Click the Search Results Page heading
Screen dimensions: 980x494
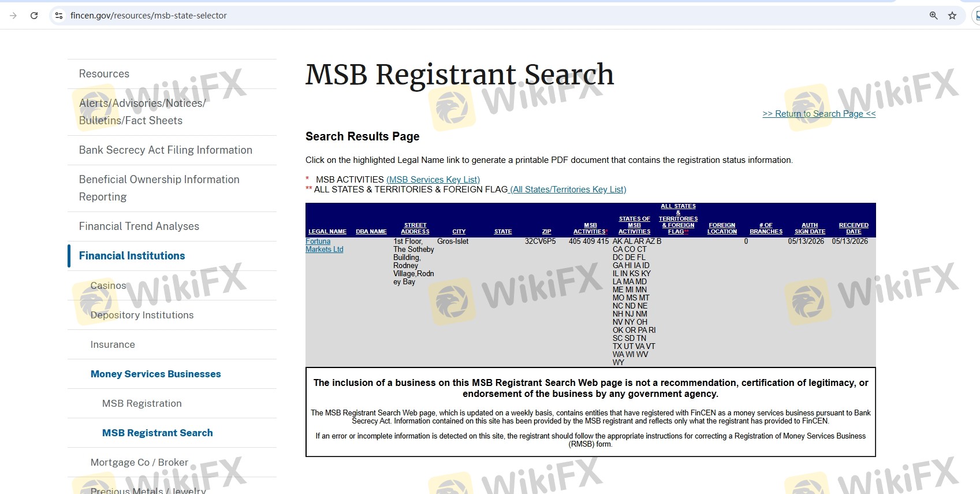[x=363, y=137]
